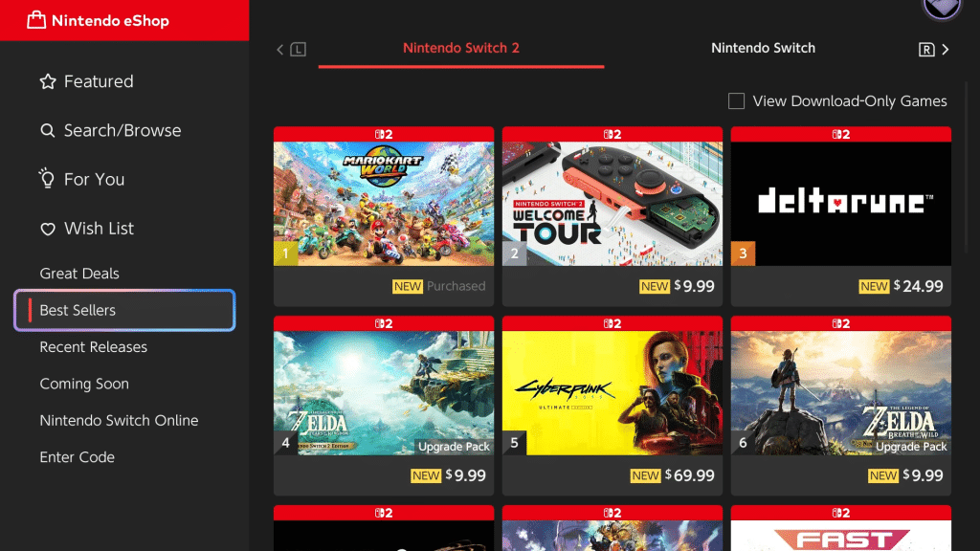The height and width of the screenshot is (551, 980).
Task: Switch to the Nintendo Switch 2 tab
Action: pos(460,48)
